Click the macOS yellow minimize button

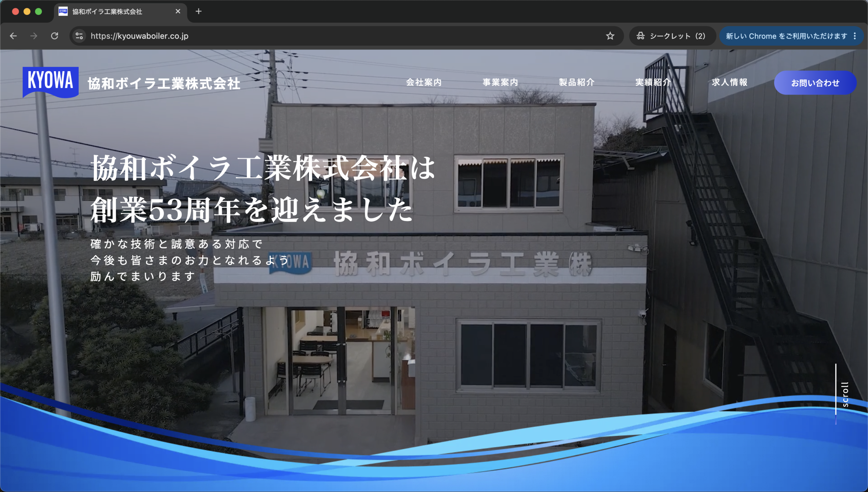[x=27, y=12]
